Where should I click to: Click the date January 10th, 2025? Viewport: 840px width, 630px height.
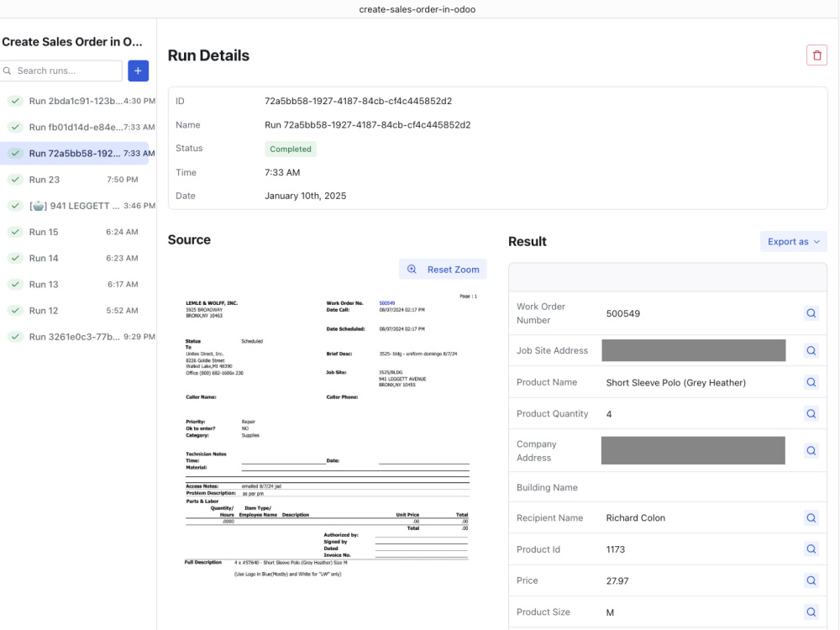[x=306, y=196]
